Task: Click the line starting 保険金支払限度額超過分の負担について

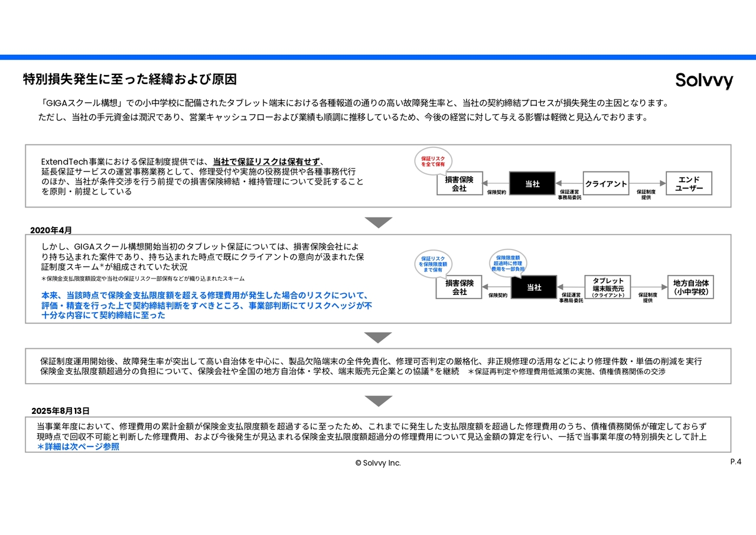Action: pyautogui.click(x=249, y=372)
